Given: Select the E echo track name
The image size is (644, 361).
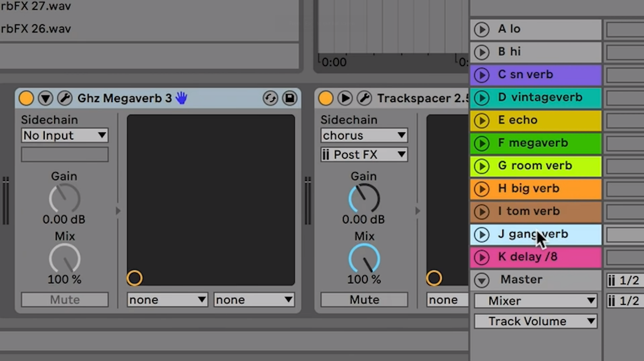Looking at the screenshot, I should pyautogui.click(x=518, y=120).
